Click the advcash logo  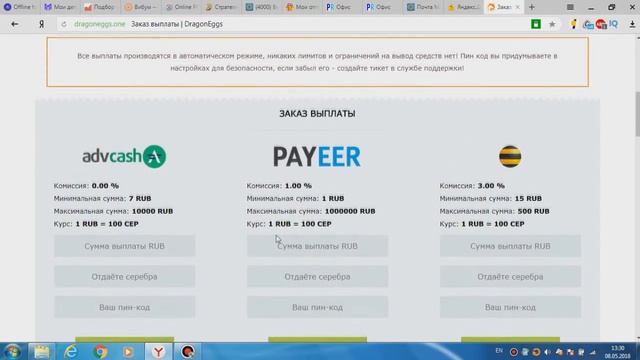124,156
